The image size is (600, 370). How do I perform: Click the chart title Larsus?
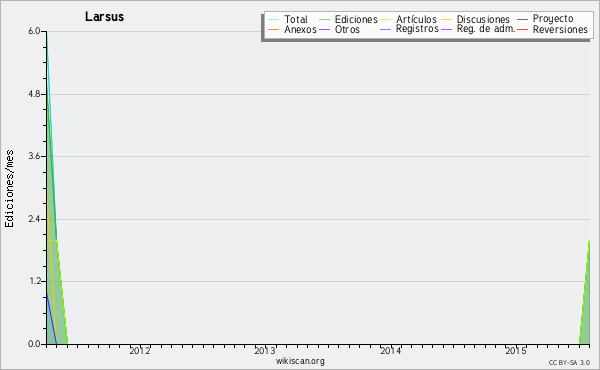(104, 17)
